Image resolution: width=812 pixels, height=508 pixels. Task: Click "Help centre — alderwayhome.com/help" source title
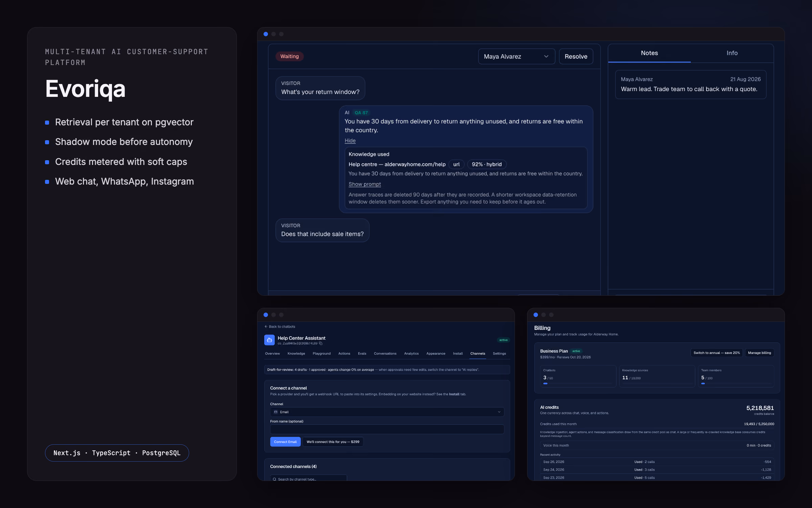point(397,165)
